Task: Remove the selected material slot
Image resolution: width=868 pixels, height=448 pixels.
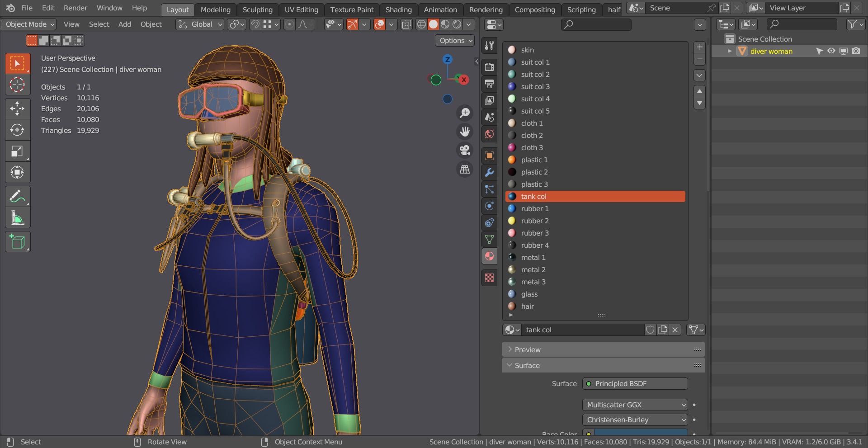Action: [x=699, y=59]
